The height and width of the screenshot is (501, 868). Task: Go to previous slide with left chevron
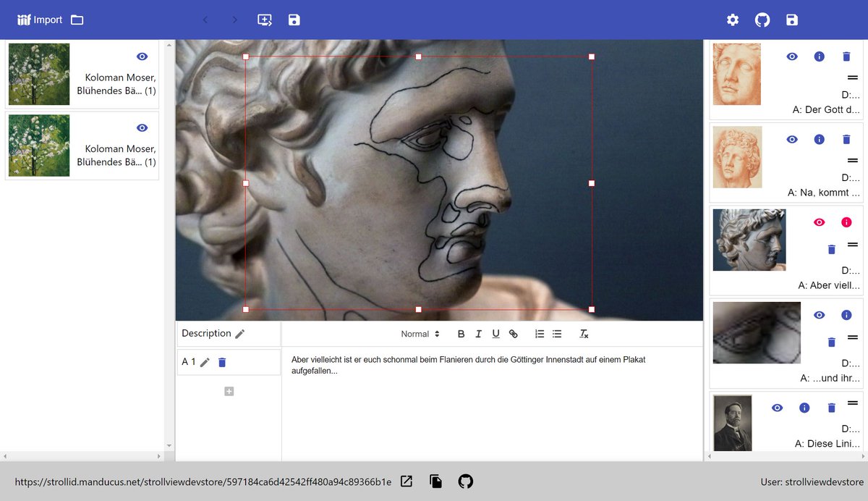point(205,20)
